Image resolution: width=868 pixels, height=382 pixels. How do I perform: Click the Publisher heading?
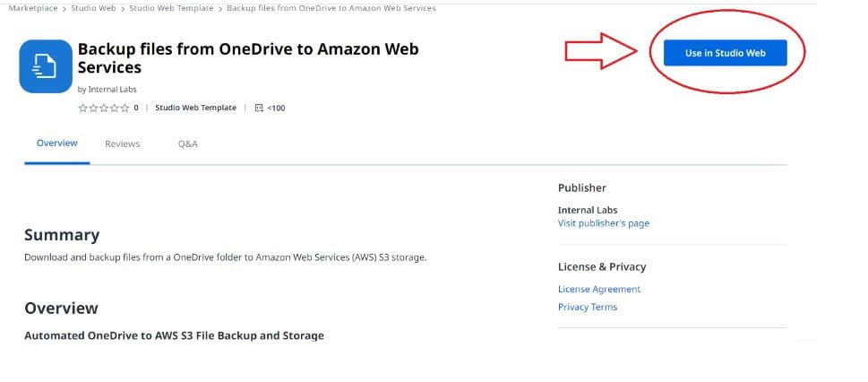pyautogui.click(x=582, y=188)
